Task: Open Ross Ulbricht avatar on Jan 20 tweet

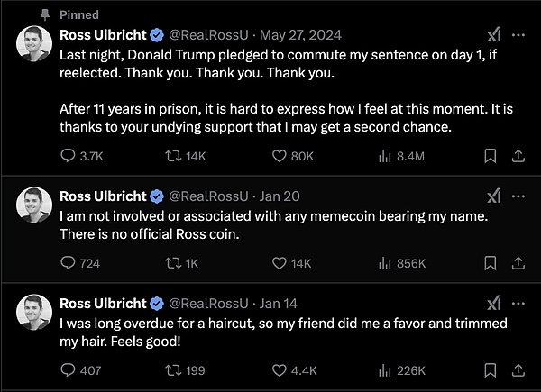Action: coord(34,205)
